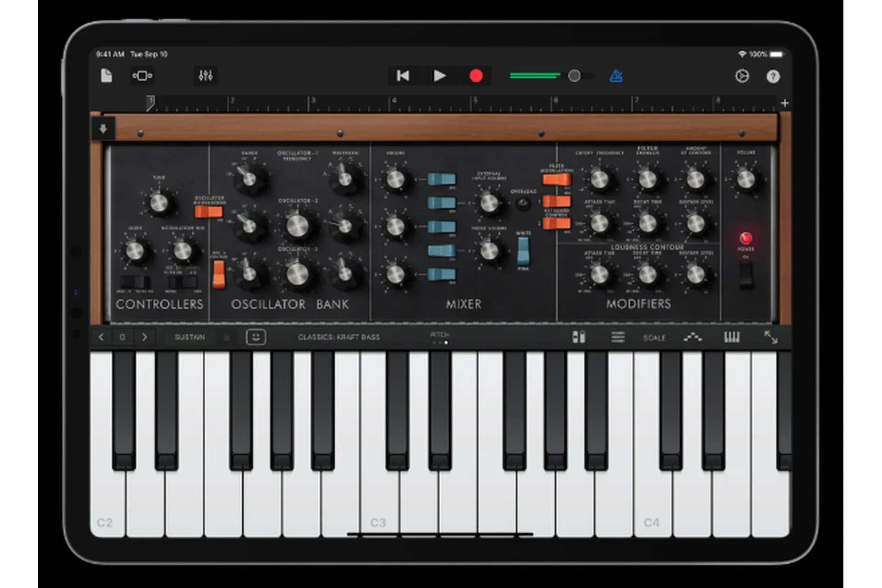The width and height of the screenshot is (882, 588).
Task: Toggle the Power On switch
Action: click(x=746, y=275)
